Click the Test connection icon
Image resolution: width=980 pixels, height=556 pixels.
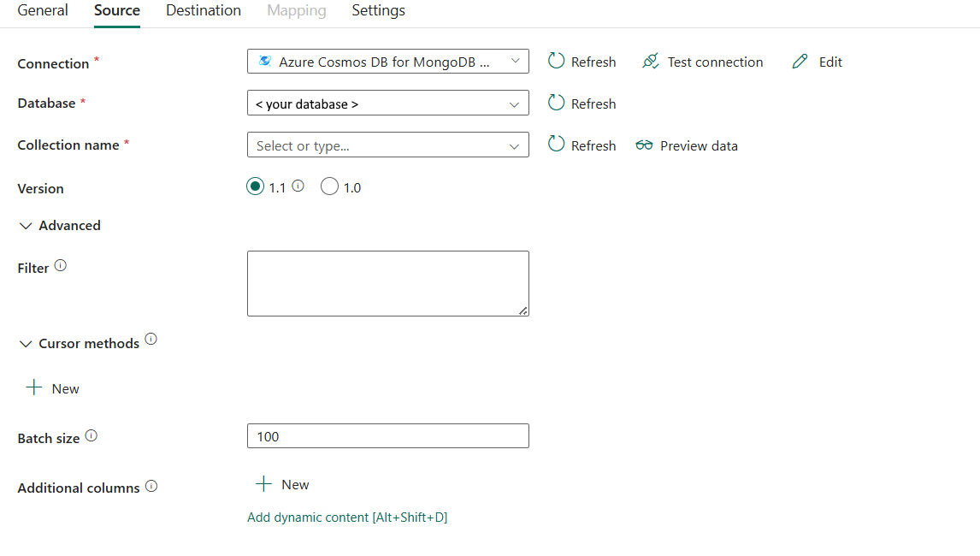(x=651, y=61)
